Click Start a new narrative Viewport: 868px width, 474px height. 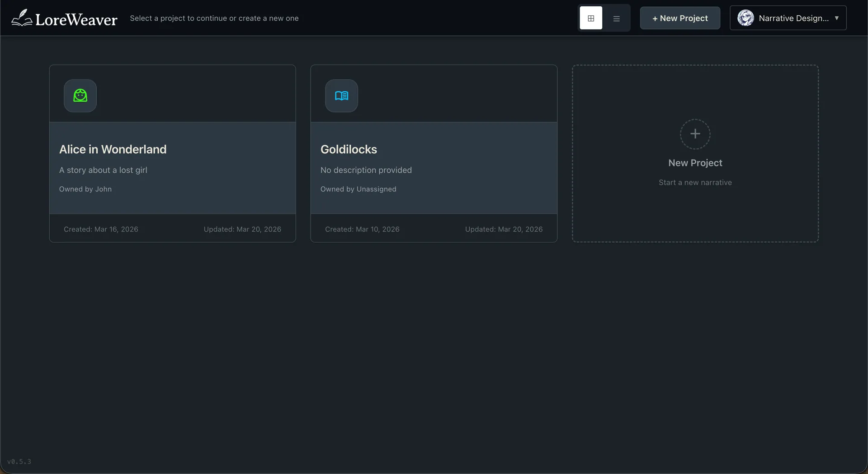click(695, 182)
